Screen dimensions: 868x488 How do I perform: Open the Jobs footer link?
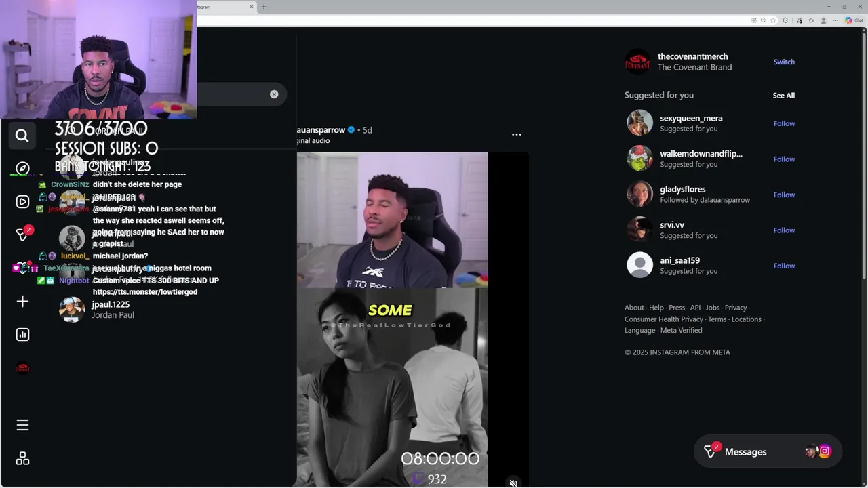(x=712, y=308)
